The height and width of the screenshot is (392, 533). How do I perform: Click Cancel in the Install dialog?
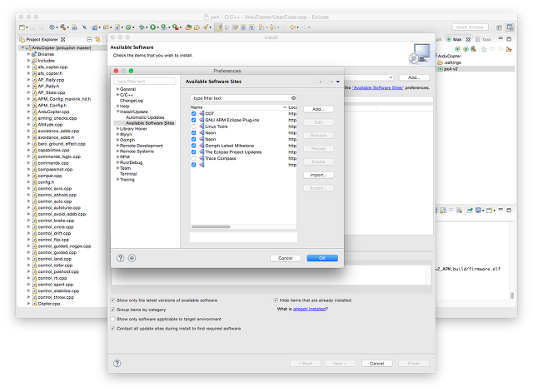click(377, 364)
